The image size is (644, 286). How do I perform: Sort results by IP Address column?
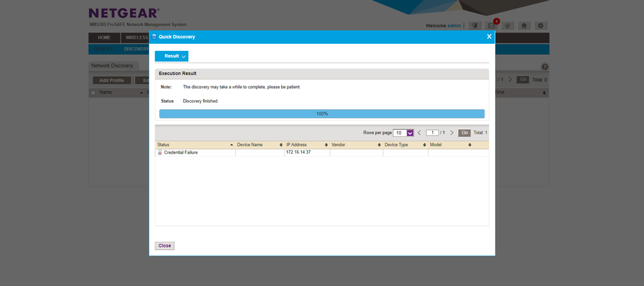point(306,145)
